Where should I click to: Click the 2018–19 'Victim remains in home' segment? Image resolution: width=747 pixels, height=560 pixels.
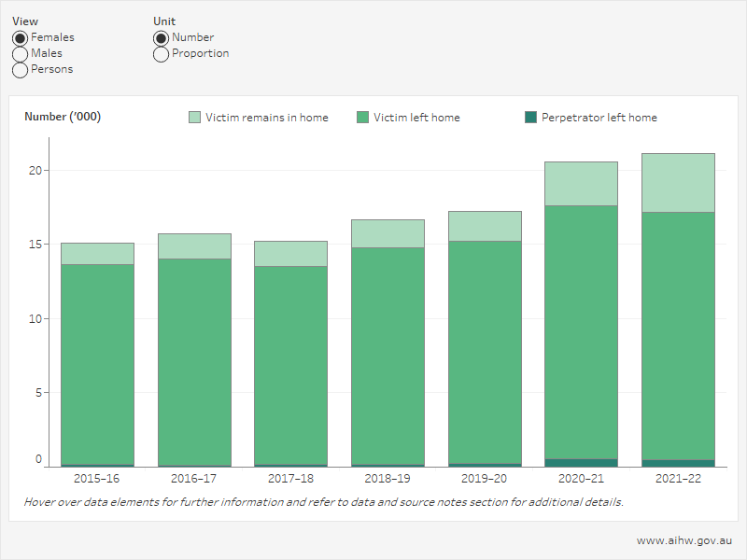(x=388, y=233)
